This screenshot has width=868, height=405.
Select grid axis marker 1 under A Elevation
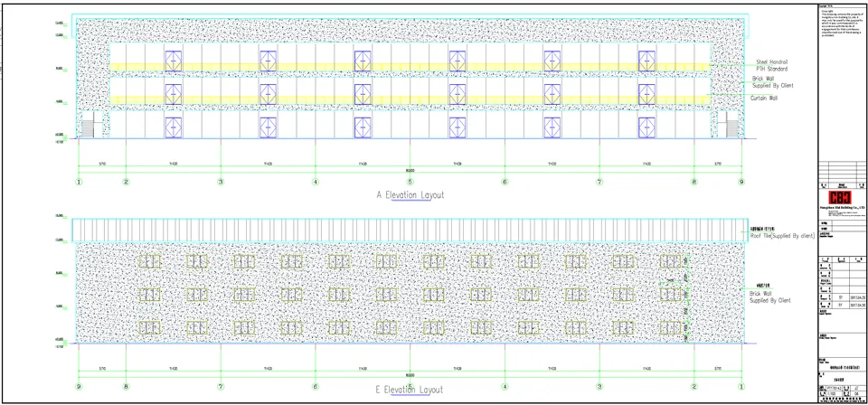[80, 182]
